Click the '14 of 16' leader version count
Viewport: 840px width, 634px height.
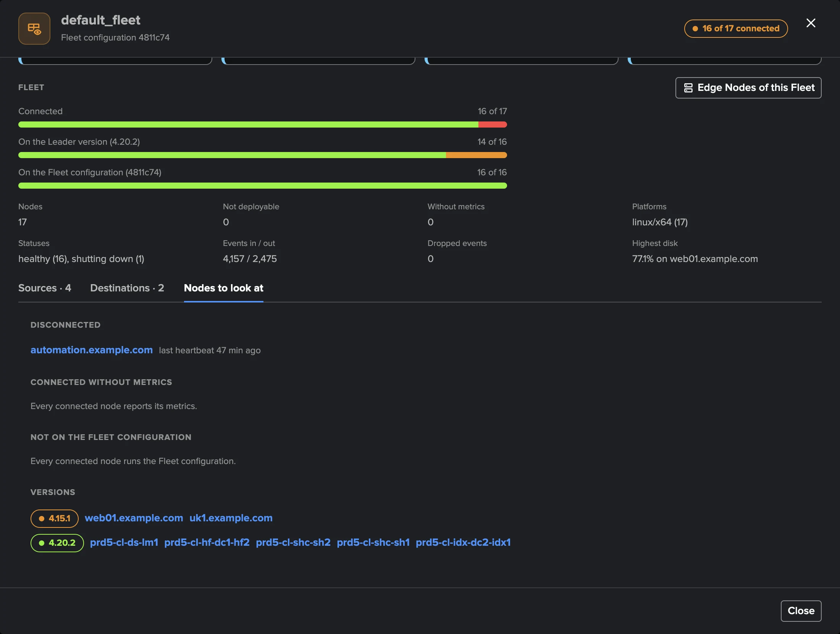click(x=492, y=142)
